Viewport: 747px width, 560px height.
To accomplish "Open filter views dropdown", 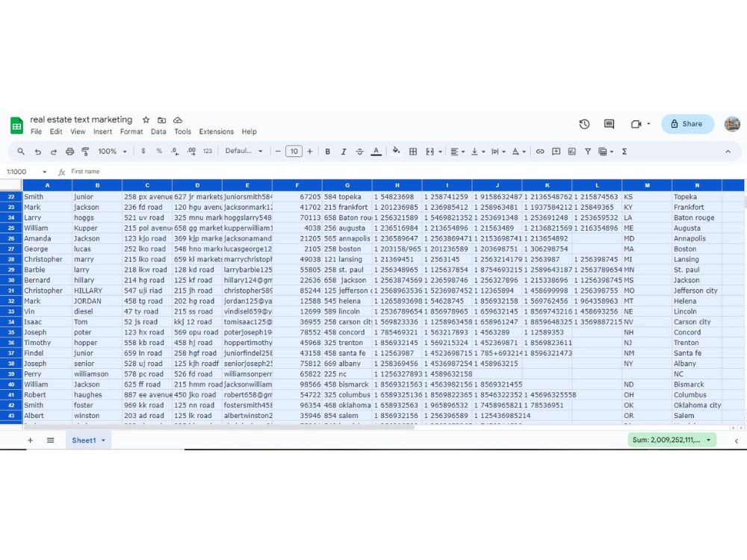I will coord(606,152).
